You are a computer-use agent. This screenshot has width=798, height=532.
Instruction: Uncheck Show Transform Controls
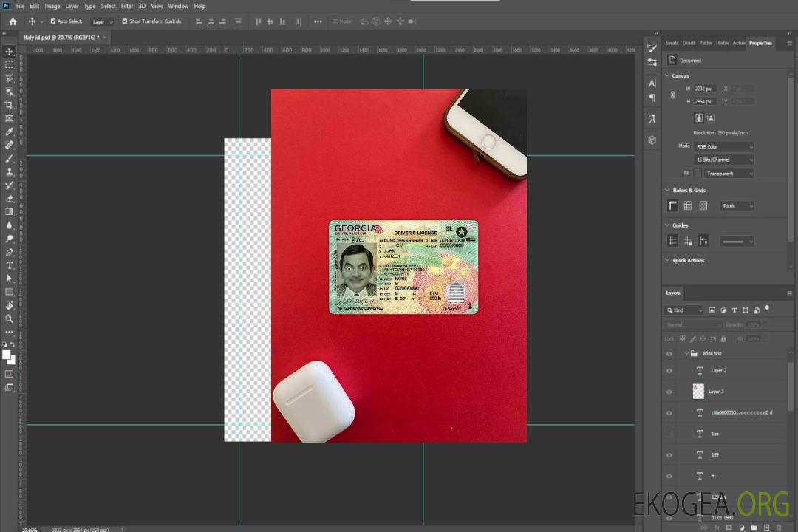(125, 21)
